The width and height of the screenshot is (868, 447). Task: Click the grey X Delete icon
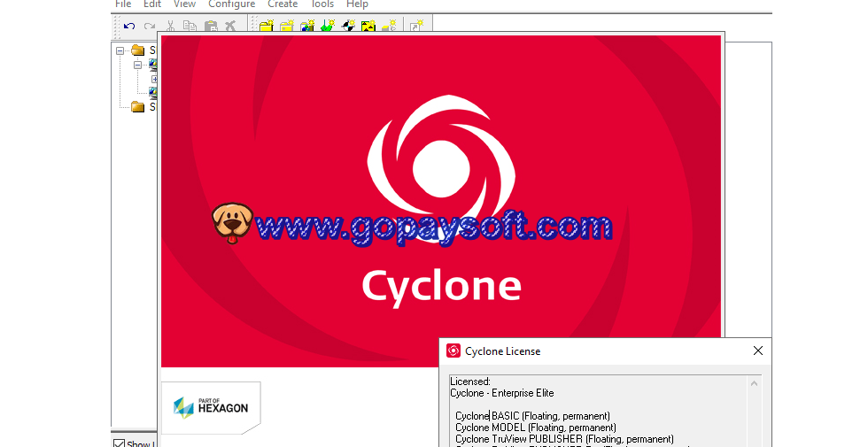coord(230,26)
